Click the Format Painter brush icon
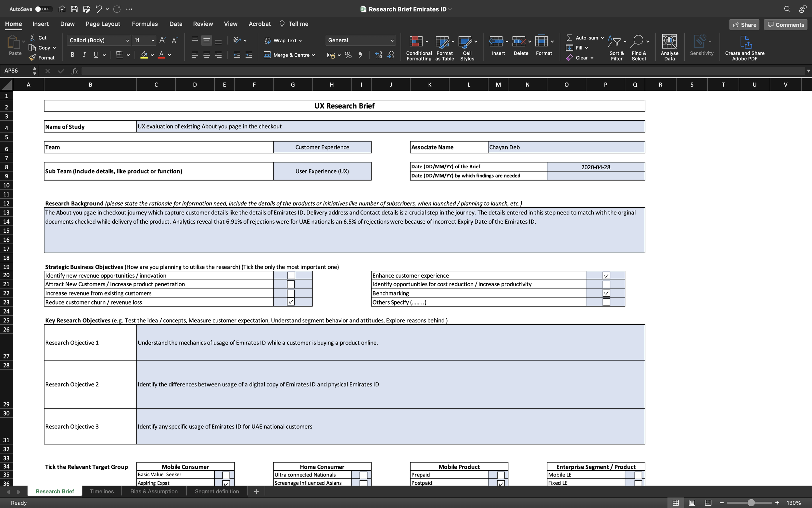812x508 pixels. point(32,58)
